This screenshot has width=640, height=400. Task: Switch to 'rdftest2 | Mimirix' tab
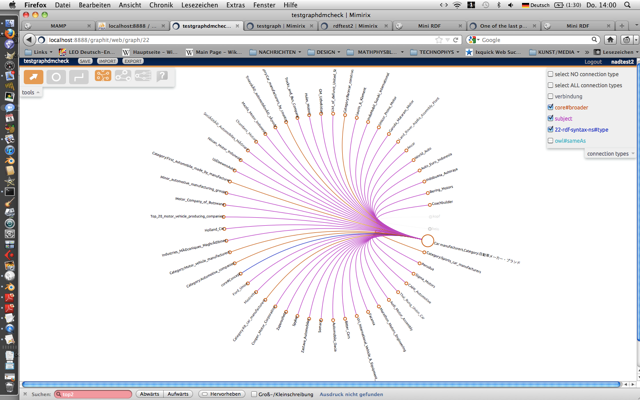[x=354, y=26]
